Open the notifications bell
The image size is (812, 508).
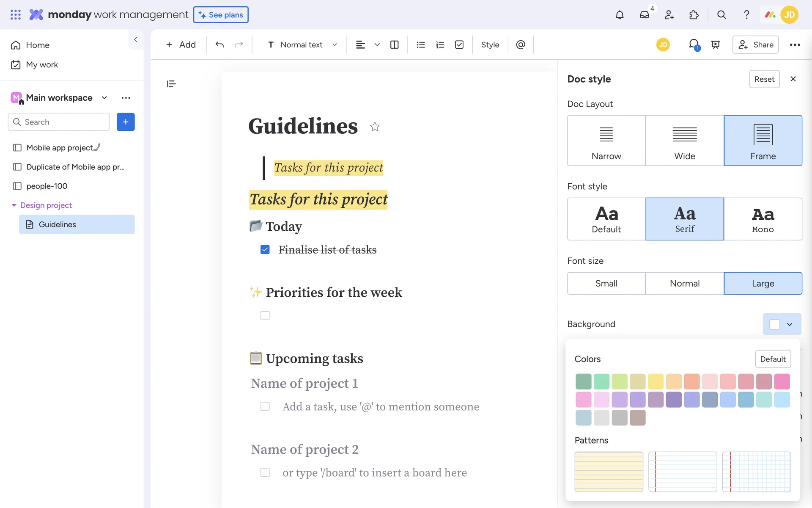pos(620,15)
